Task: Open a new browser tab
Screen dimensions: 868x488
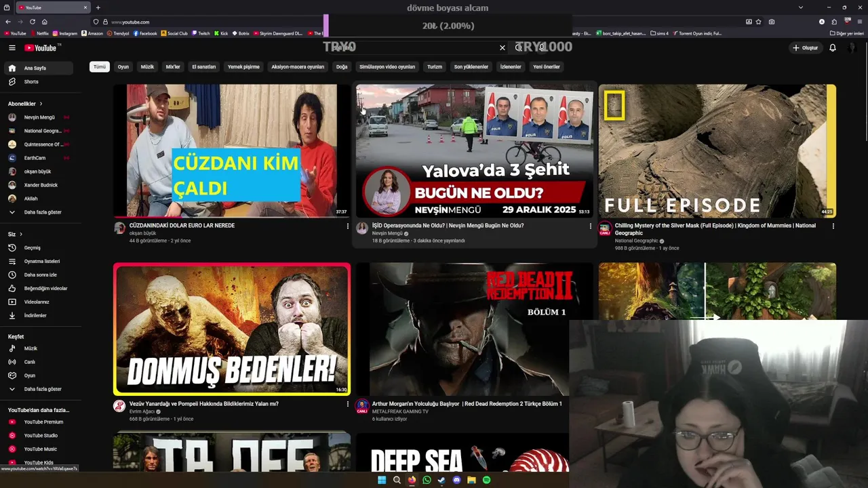Action: click(x=98, y=7)
